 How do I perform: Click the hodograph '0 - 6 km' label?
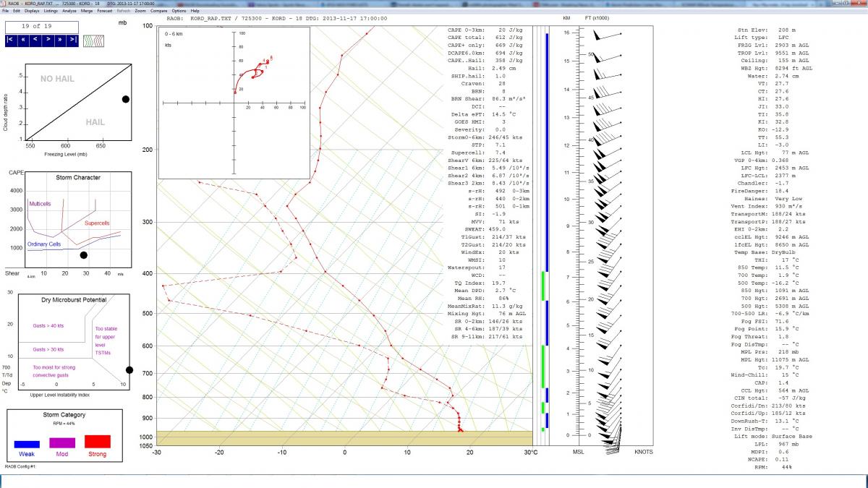174,34
